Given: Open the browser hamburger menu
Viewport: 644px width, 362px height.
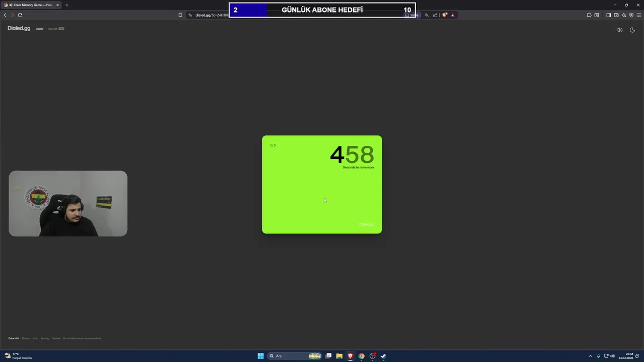Looking at the screenshot, I should point(639,15).
